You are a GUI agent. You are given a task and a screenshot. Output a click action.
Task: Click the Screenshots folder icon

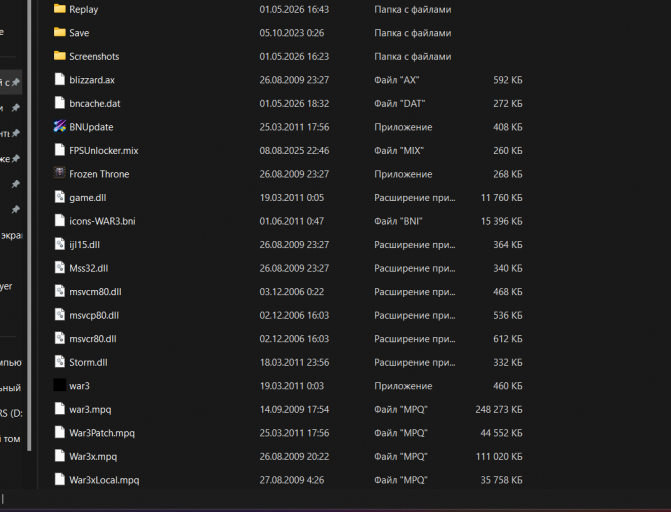[x=60, y=56]
